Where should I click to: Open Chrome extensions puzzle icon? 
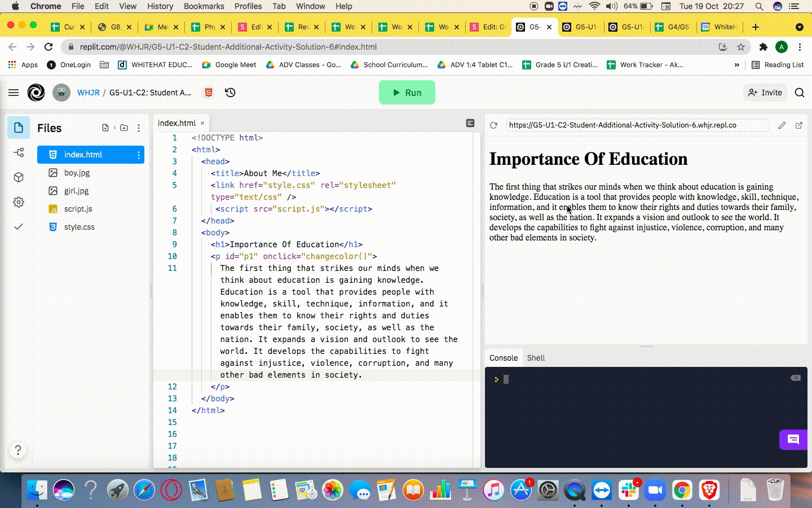[x=764, y=47]
